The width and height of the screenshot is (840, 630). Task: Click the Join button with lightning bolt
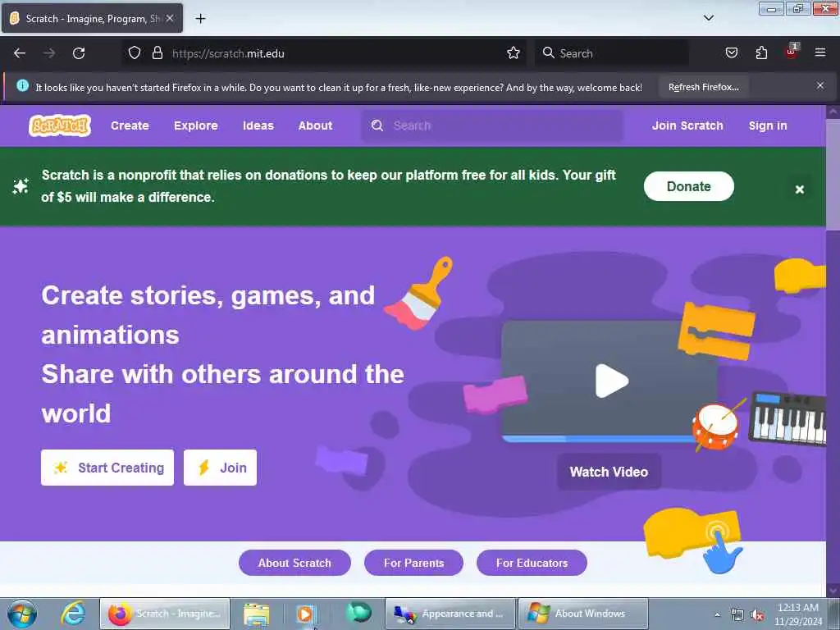[220, 468]
